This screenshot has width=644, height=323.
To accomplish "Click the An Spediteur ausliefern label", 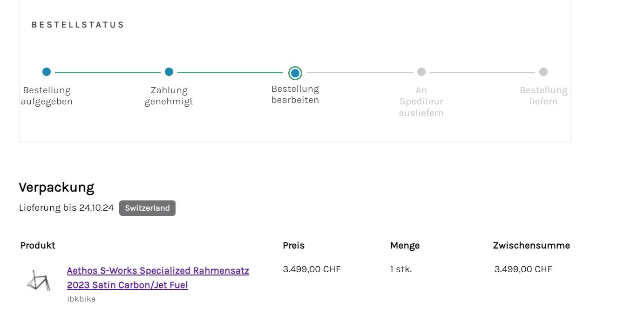I will pyautogui.click(x=421, y=101).
